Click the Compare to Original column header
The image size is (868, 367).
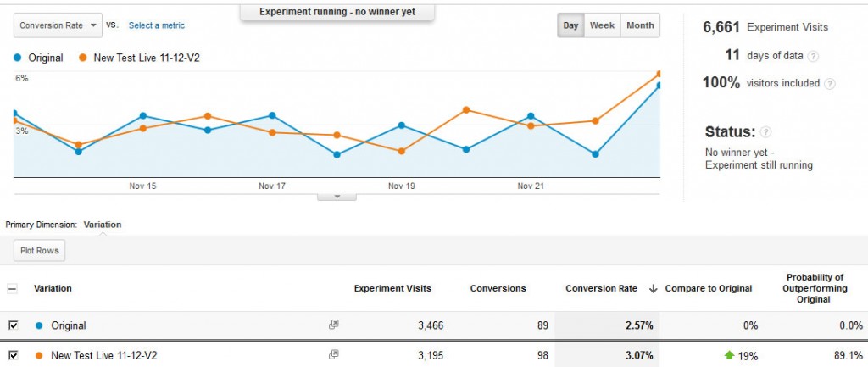click(709, 288)
